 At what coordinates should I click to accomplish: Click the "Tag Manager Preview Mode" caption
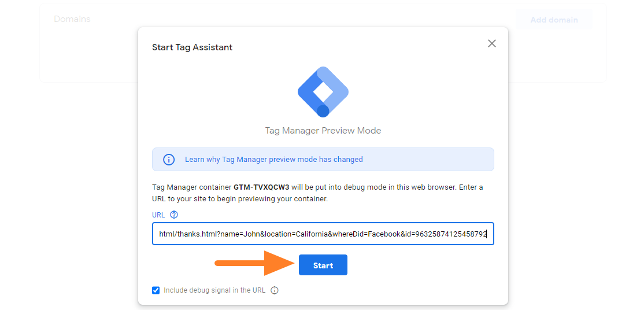323,131
